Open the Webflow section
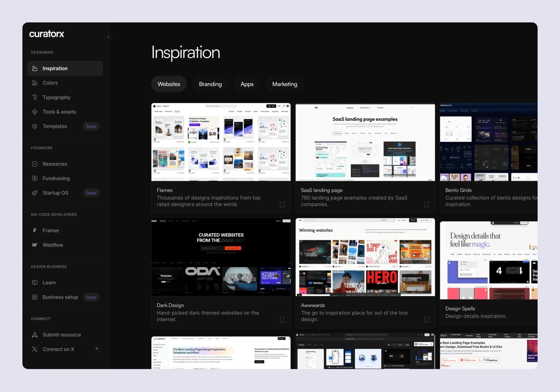 click(65, 245)
